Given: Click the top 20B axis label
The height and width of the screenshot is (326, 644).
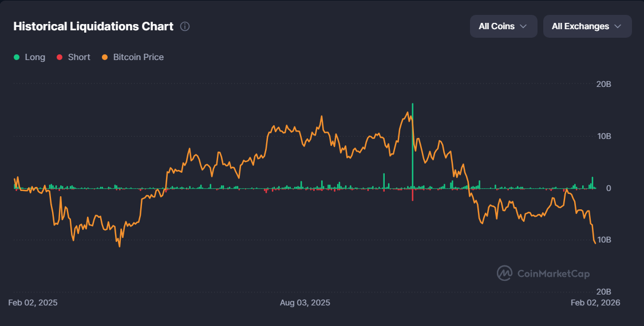Looking at the screenshot, I should 603,84.
